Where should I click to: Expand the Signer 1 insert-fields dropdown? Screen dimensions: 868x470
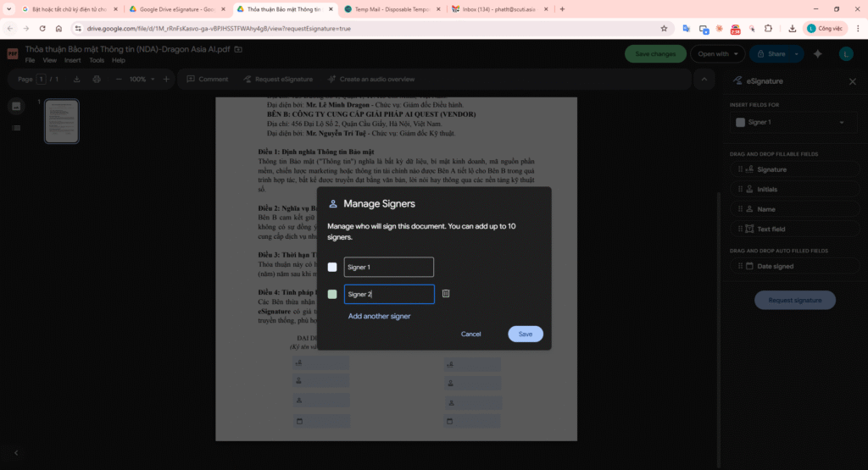[x=791, y=122]
